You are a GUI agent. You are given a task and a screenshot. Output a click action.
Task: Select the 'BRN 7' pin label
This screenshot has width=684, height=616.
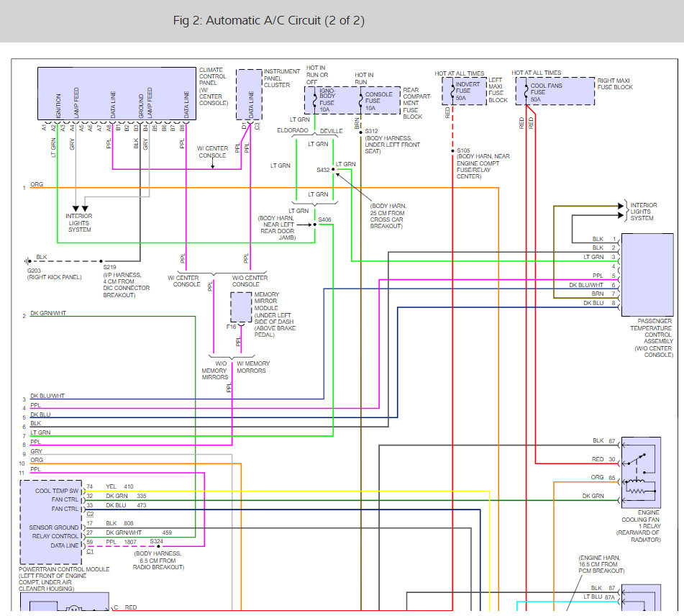[603, 294]
